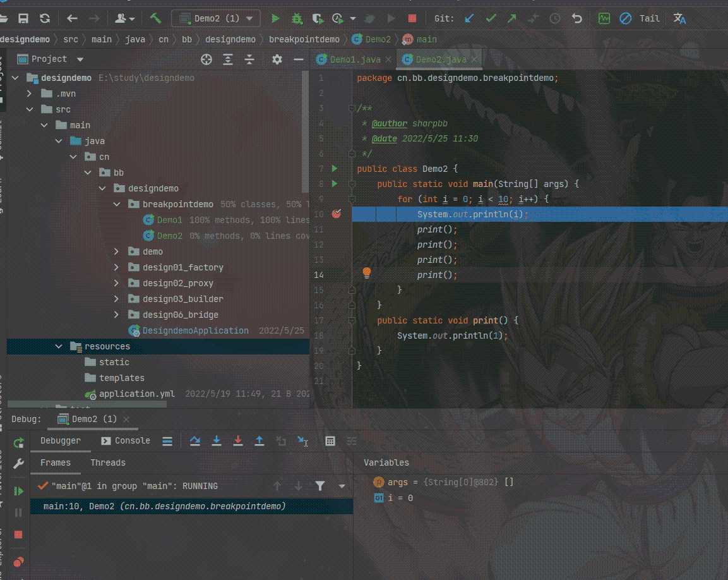Navigate back with the left arrow icon
This screenshot has width=728, height=580.
72,18
